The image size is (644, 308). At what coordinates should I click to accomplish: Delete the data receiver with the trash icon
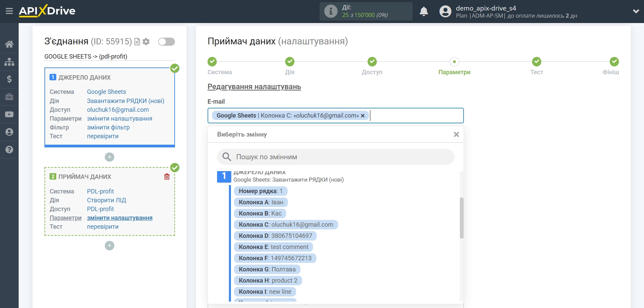click(167, 177)
